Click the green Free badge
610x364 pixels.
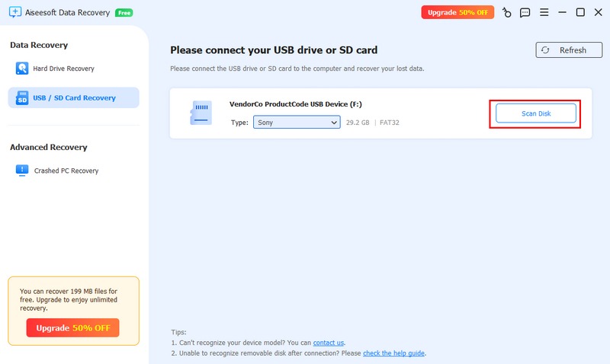click(x=124, y=13)
